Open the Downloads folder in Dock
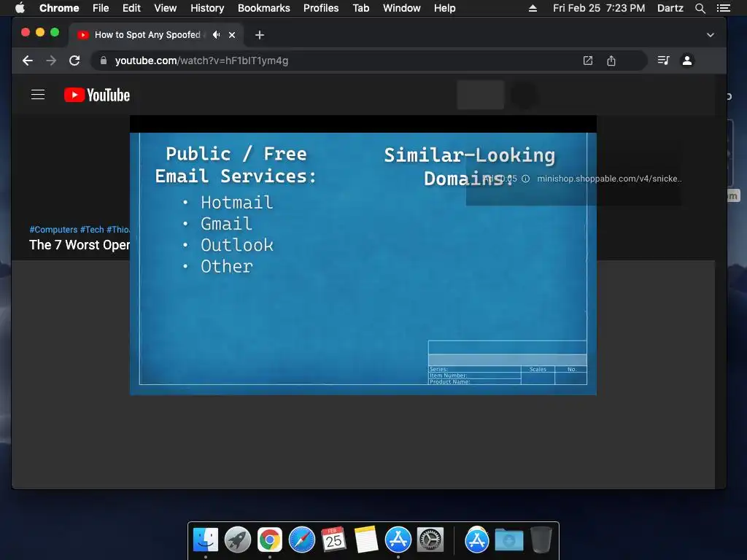The height and width of the screenshot is (560, 747). pyautogui.click(x=508, y=540)
